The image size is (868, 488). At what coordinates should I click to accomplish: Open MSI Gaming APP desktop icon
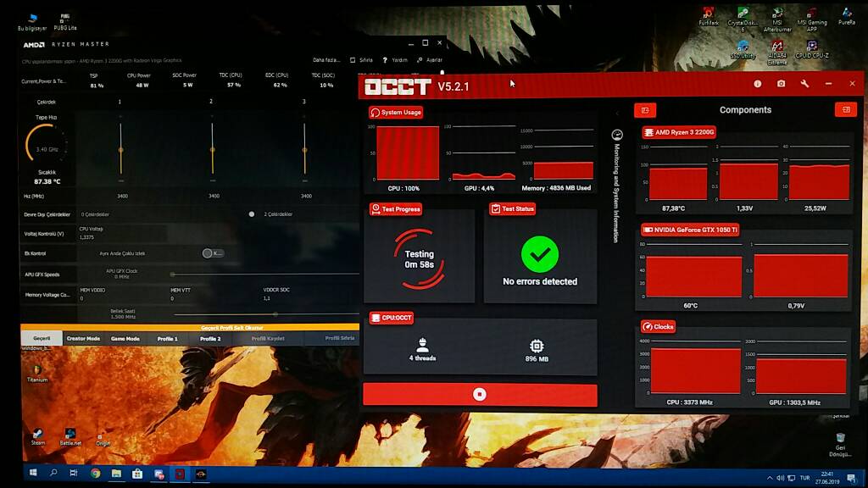click(812, 19)
